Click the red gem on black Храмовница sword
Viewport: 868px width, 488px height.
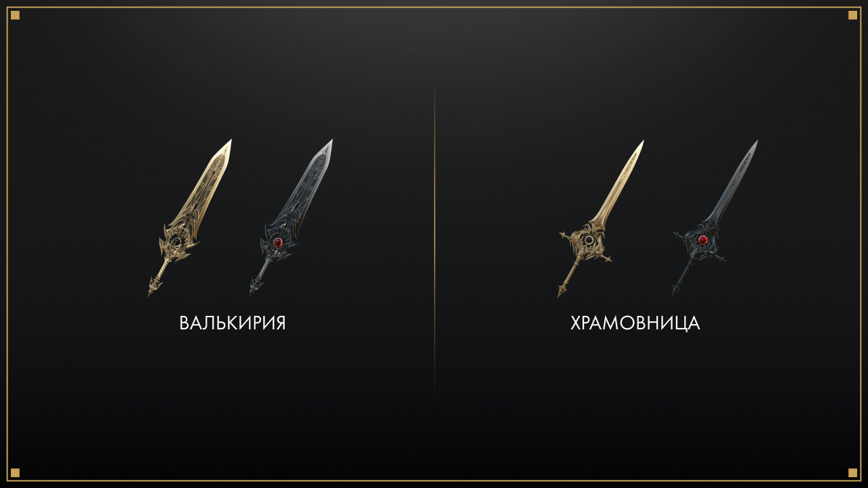(x=703, y=240)
